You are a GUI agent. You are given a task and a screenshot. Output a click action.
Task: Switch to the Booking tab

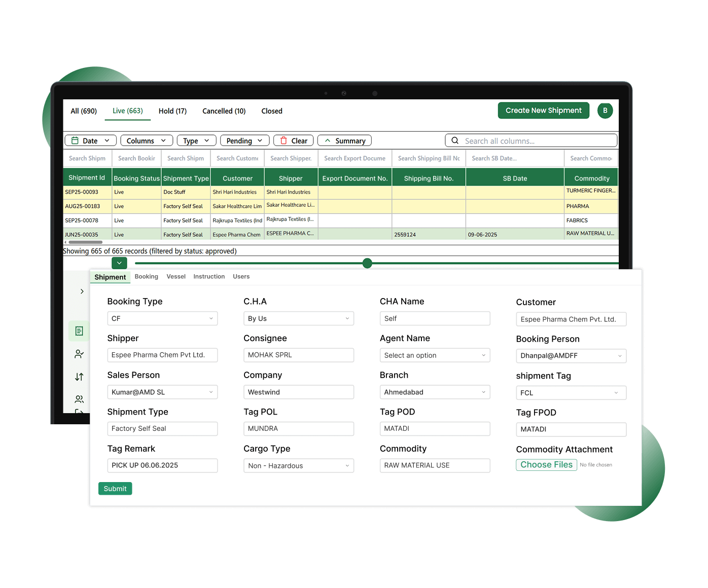[146, 276]
